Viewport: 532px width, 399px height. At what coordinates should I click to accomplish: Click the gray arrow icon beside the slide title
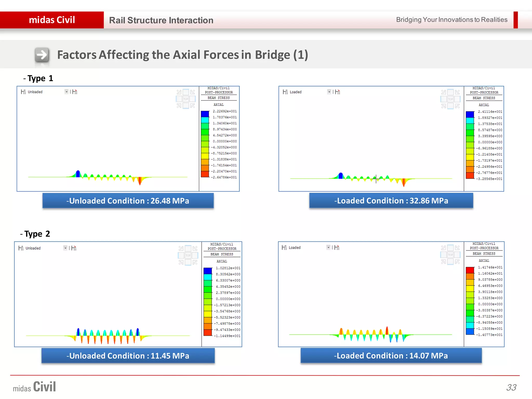pyautogui.click(x=42, y=55)
